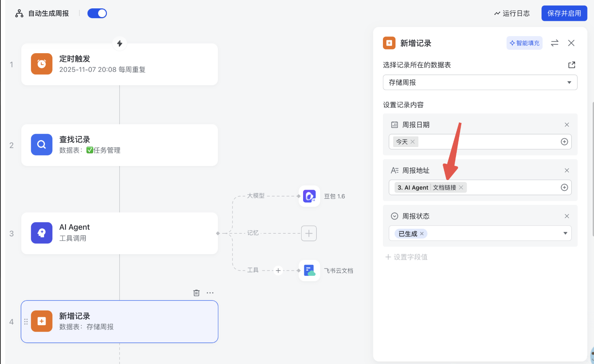
Task: Add a tool via 工具 plus button
Action: pos(278,271)
